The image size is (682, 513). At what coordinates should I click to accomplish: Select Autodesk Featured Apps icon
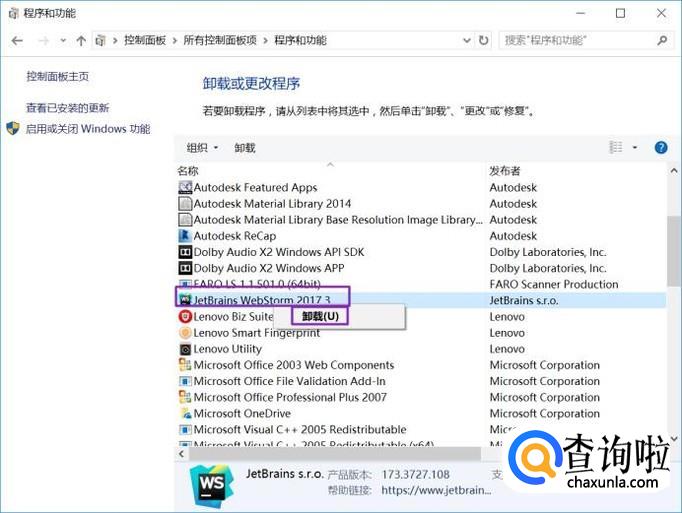tap(185, 188)
